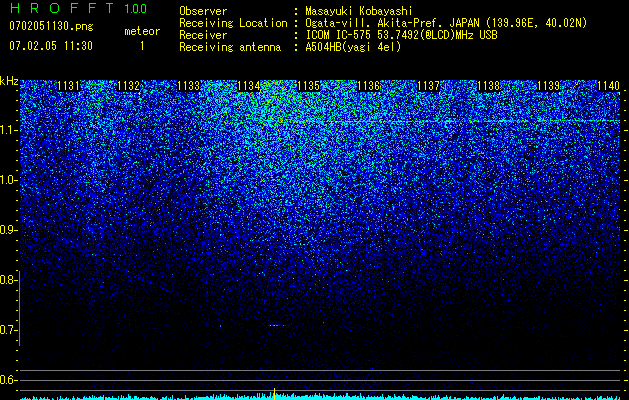Click the 0.9 frequency axis label

pyautogui.click(x=7, y=230)
